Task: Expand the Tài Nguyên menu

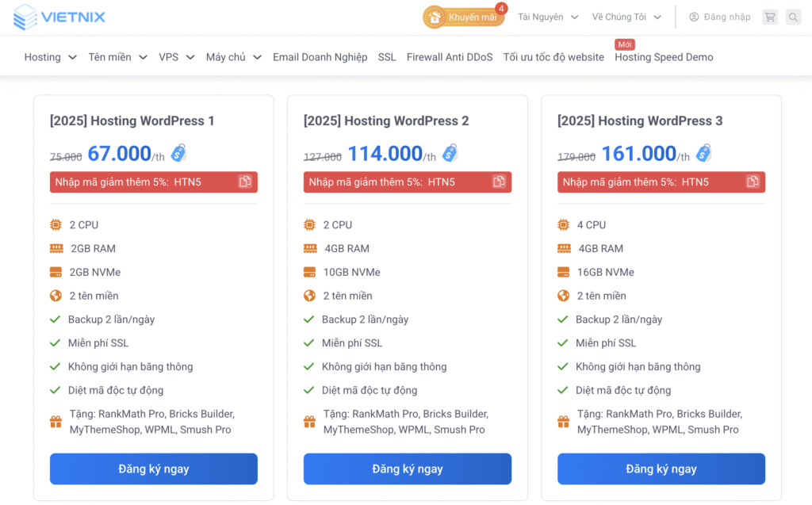Action: (548, 17)
